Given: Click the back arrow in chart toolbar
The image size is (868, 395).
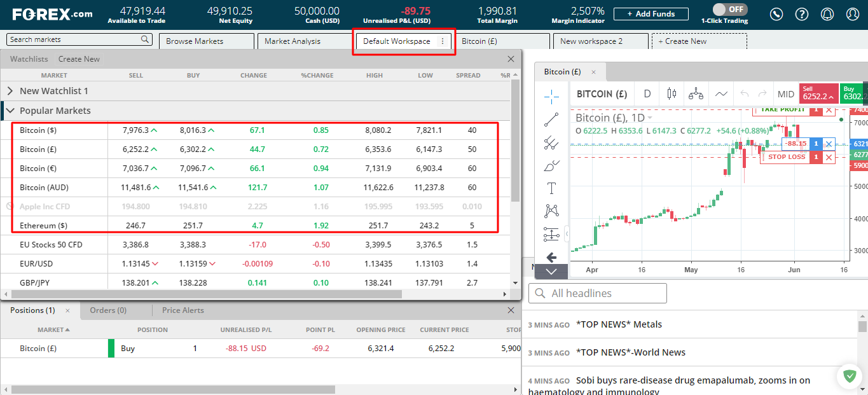Looking at the screenshot, I should coord(551,258).
